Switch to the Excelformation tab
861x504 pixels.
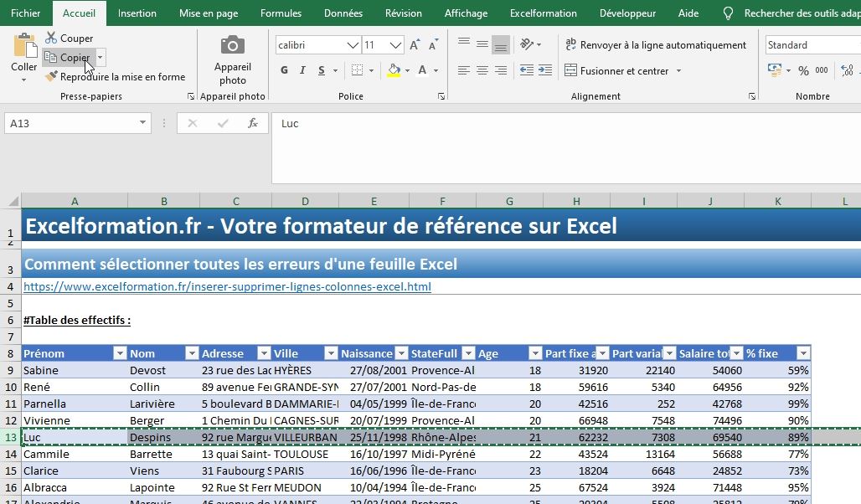coord(543,13)
